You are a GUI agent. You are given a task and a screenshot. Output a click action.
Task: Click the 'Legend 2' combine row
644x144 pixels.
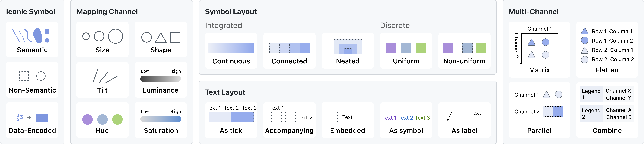pos(607,114)
